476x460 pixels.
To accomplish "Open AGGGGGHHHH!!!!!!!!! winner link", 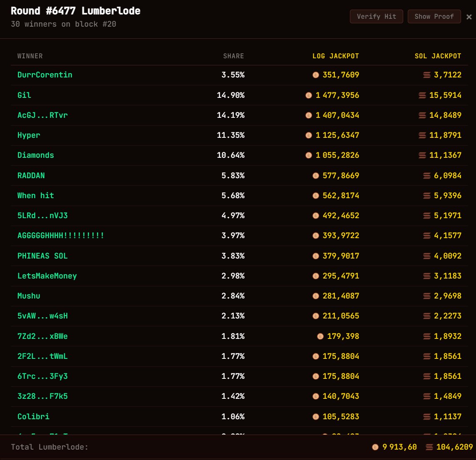I will 61,236.
